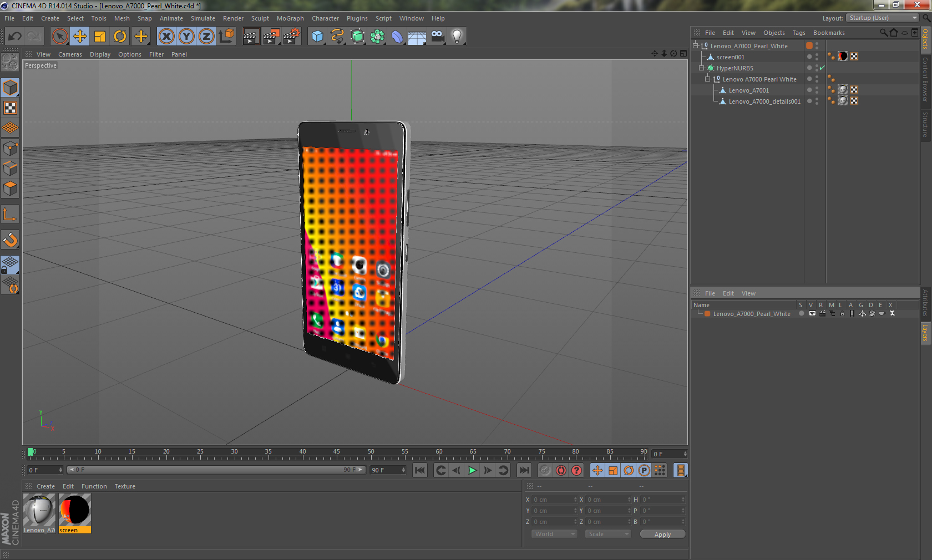This screenshot has width=932, height=560.
Task: Switch to Model mode
Action: coord(11,88)
